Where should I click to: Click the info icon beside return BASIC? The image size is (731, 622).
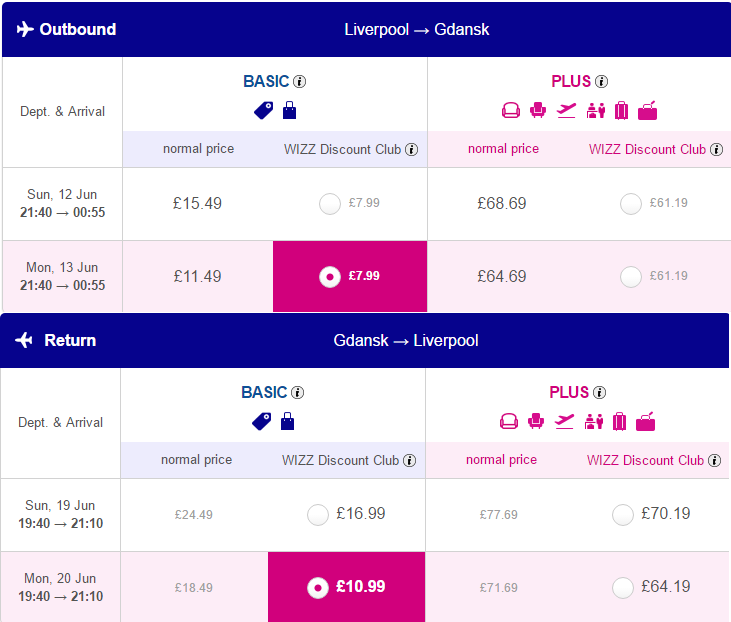coord(297,393)
